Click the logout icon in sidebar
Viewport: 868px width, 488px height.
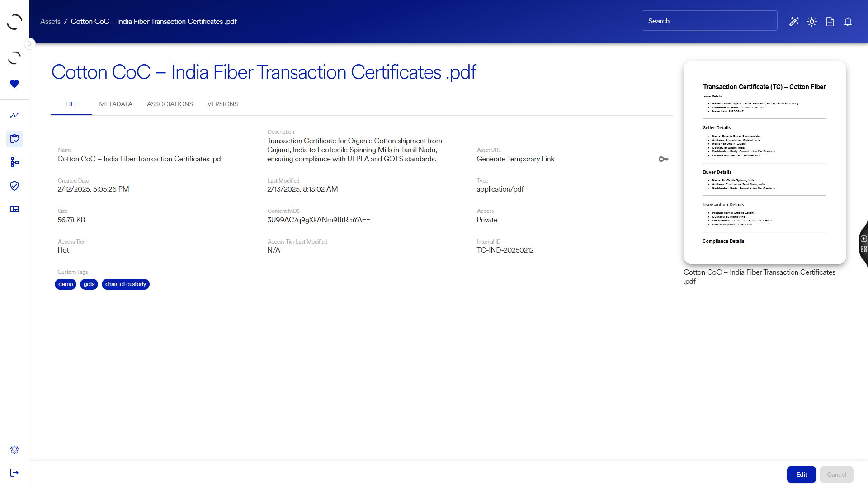[x=14, y=473]
